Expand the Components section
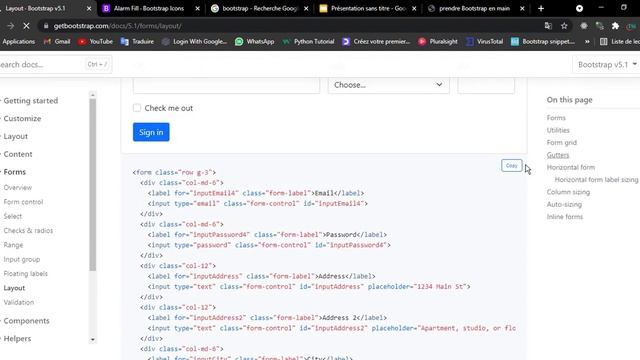 [26, 321]
